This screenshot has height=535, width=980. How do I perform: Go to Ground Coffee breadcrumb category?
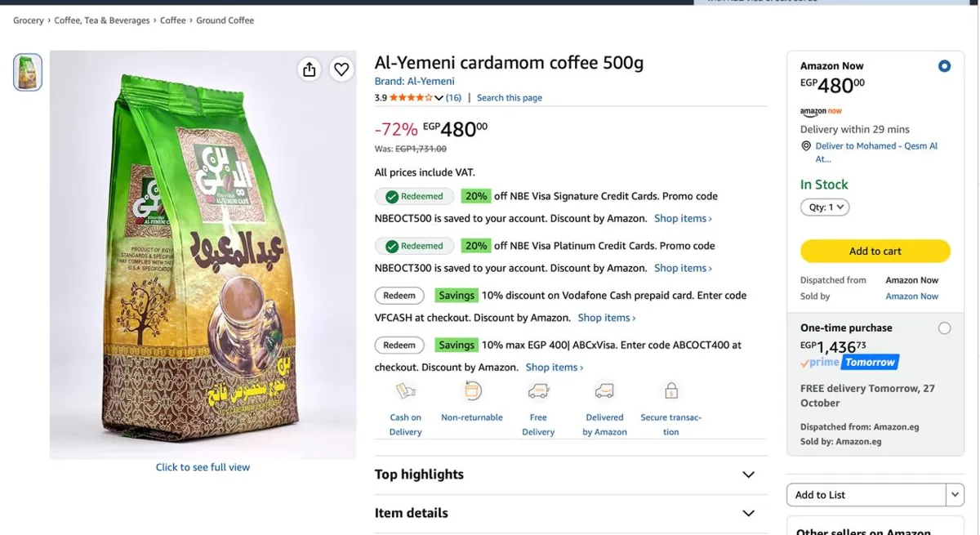coord(225,20)
